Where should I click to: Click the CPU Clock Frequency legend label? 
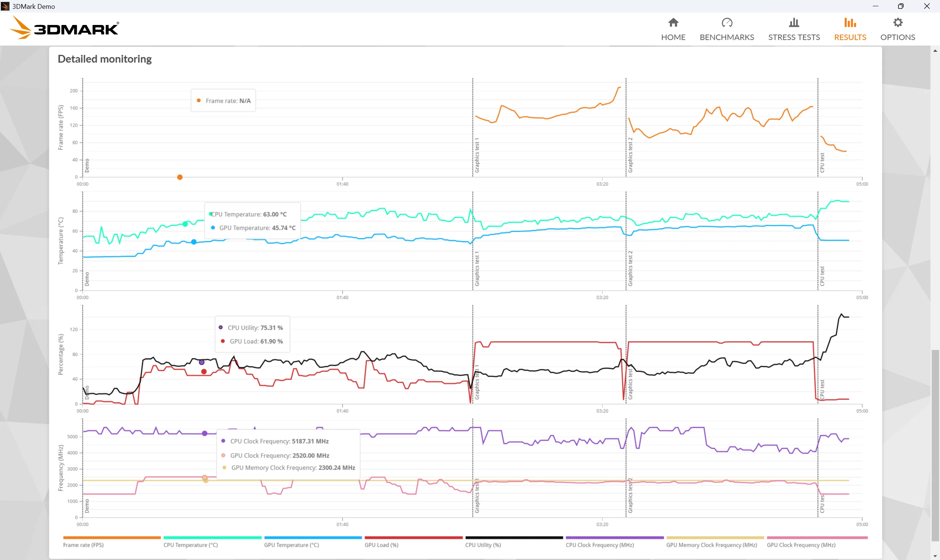click(599, 545)
